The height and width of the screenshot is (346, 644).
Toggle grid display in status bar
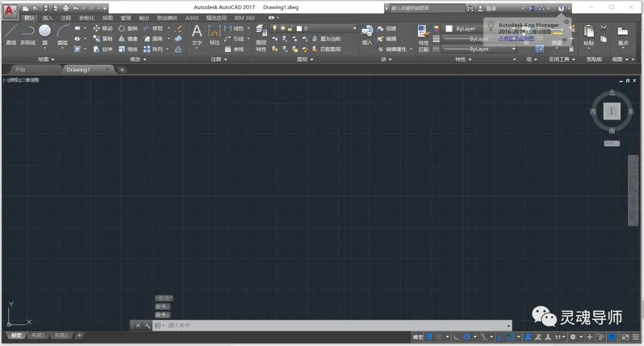429,337
